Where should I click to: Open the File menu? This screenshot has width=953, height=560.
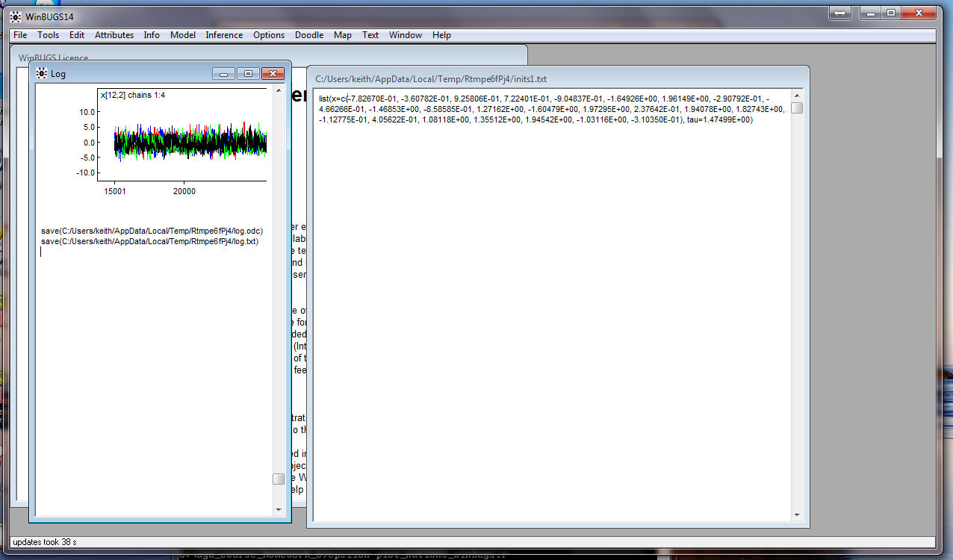(20, 35)
